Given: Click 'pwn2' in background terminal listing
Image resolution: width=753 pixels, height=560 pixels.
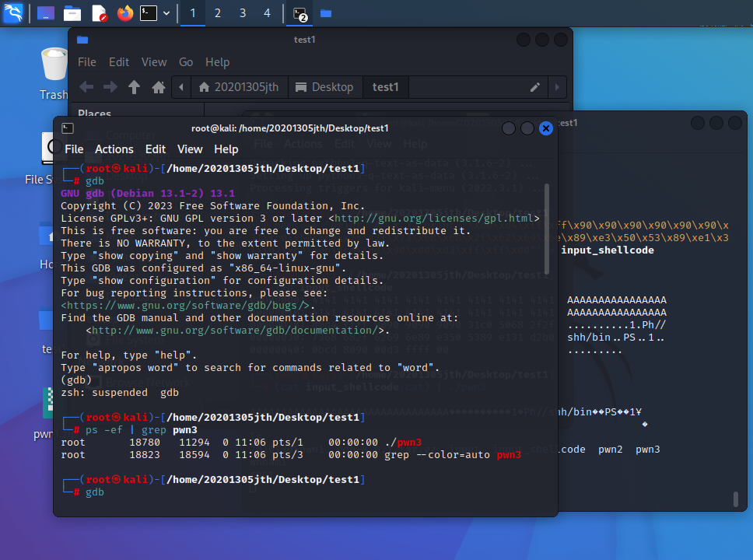Looking at the screenshot, I should point(611,450).
